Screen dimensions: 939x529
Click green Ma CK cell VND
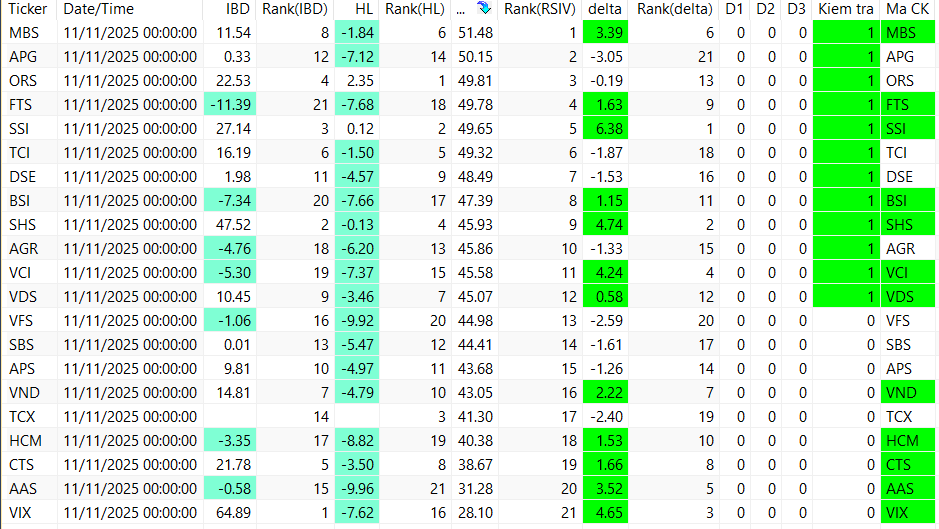908,392
